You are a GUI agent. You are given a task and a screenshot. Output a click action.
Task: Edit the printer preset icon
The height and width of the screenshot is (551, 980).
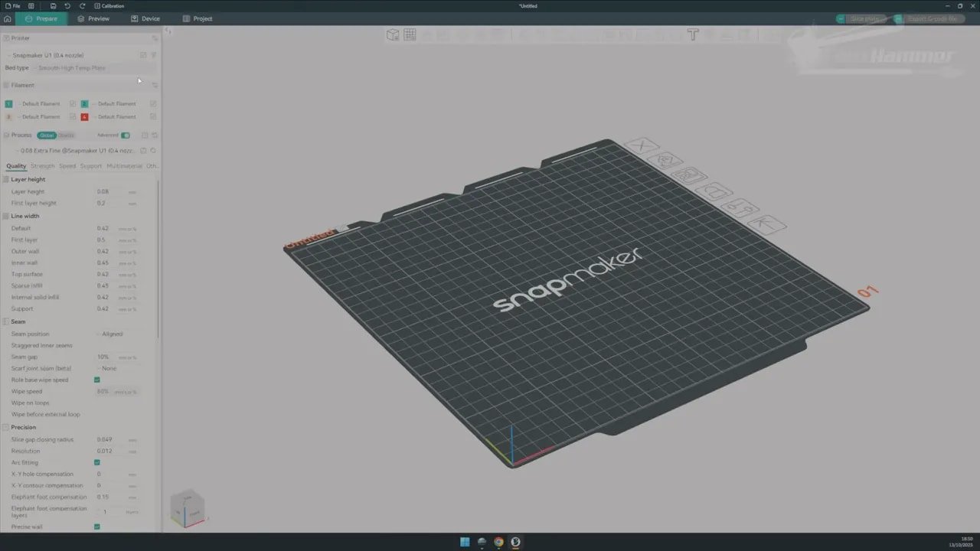click(143, 55)
